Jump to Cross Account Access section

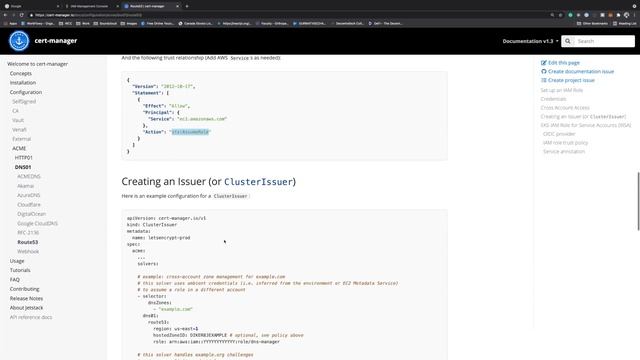coord(565,108)
